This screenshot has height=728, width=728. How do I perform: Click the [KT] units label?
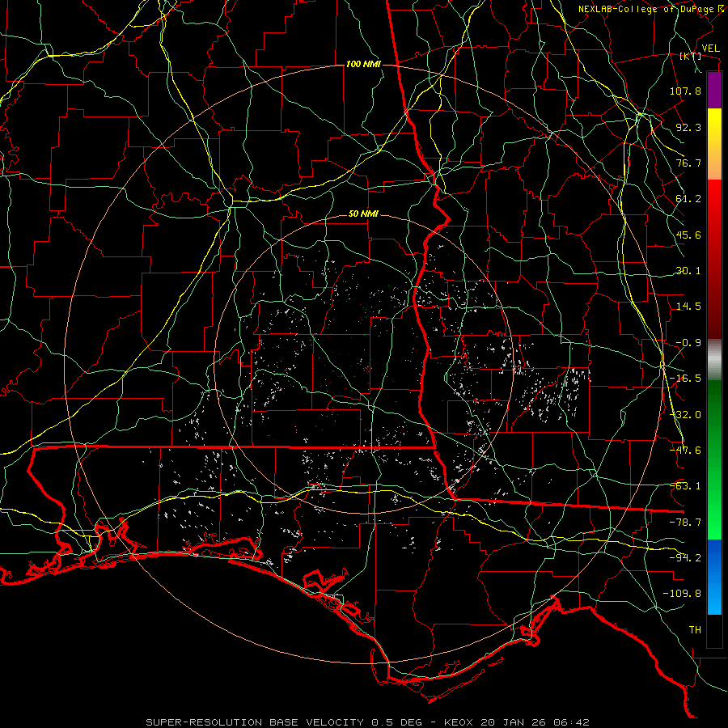pyautogui.click(x=691, y=56)
